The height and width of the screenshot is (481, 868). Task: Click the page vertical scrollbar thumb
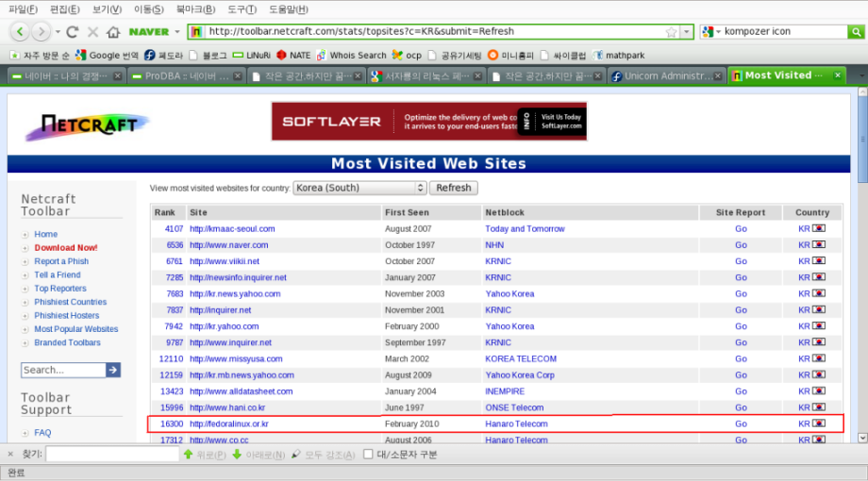(862, 140)
